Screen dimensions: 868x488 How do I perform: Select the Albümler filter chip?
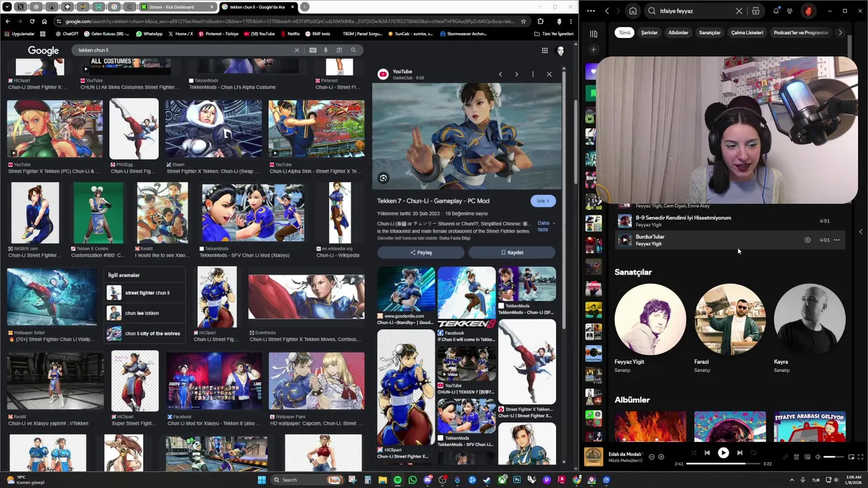pos(678,33)
